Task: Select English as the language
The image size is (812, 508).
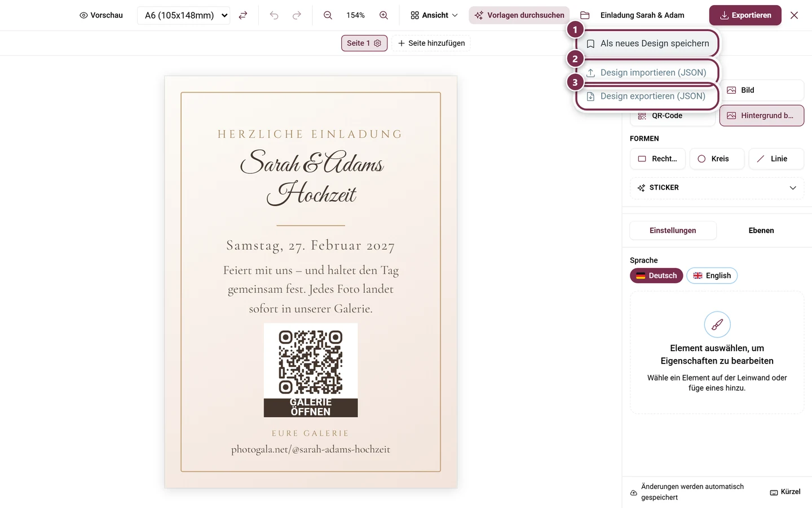Action: pyautogui.click(x=712, y=275)
